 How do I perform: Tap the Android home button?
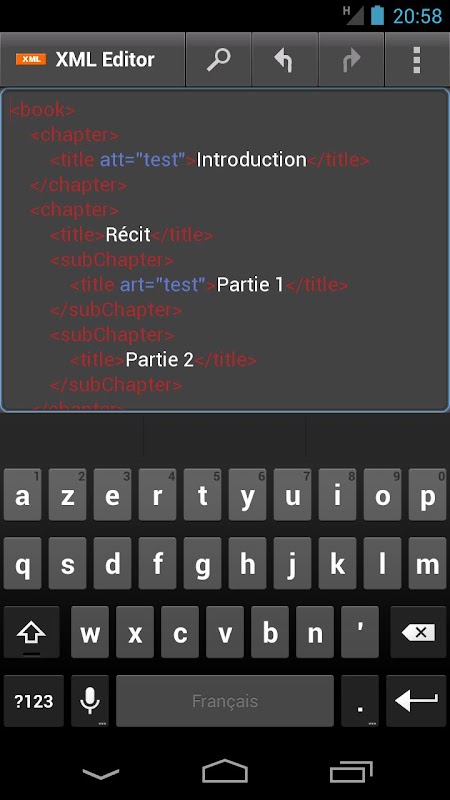[x=225, y=771]
